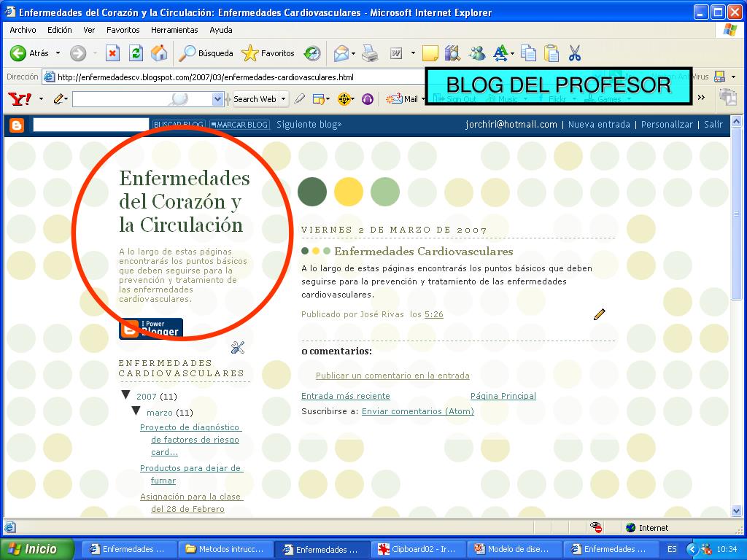747x560 pixels.
Task: Edit the post with the pencil icon
Action: pos(600,314)
